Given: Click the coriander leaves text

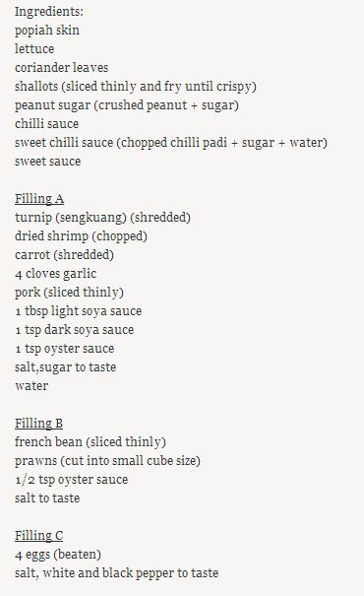Looking at the screenshot, I should [x=62, y=68].
